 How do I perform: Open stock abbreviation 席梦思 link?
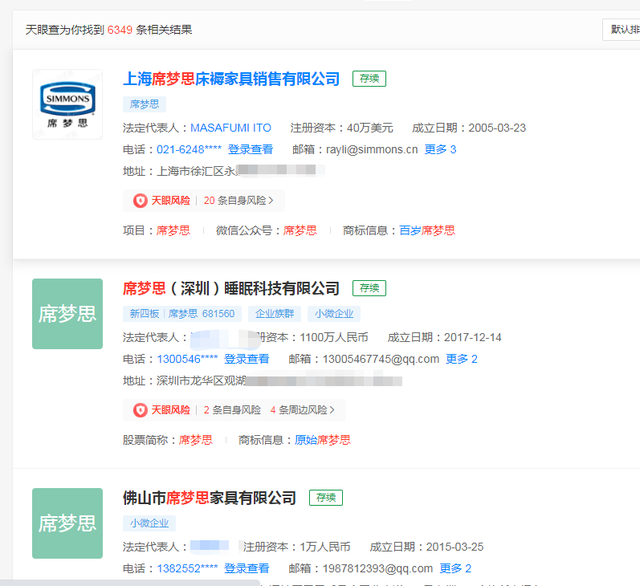click(196, 440)
